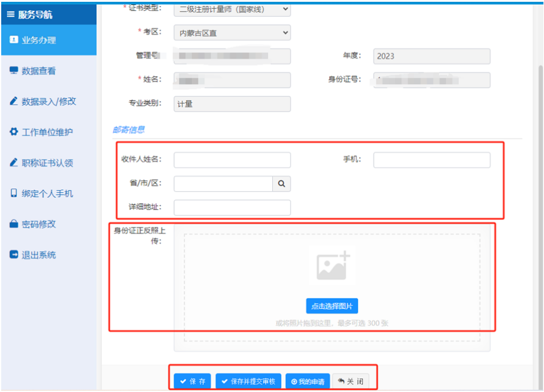Expand the 考区 dropdown showing 内蒙古区直
Screen dimensions: 544x392
click(x=232, y=33)
